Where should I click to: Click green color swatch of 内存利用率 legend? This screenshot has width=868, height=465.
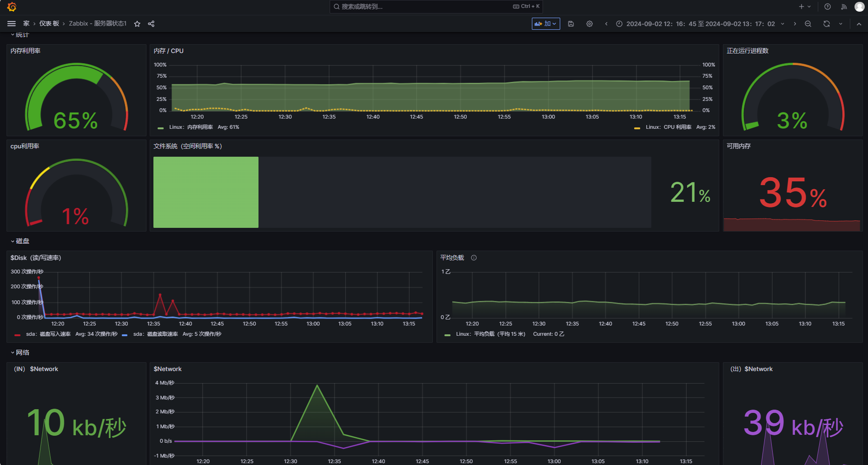pos(160,128)
